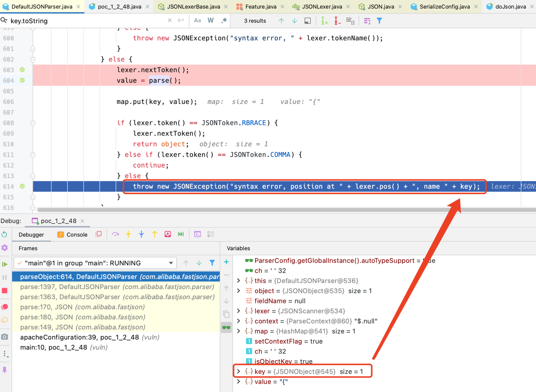Step out with yellow up arrow
The width and height of the screenshot is (536, 392).
point(154,234)
